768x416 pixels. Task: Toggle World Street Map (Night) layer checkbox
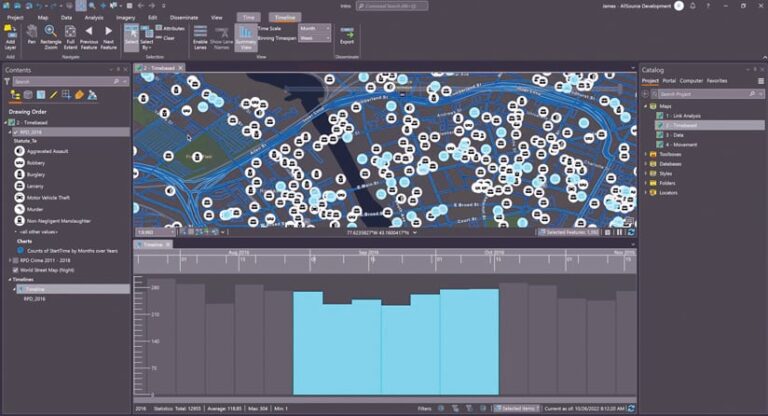point(16,270)
